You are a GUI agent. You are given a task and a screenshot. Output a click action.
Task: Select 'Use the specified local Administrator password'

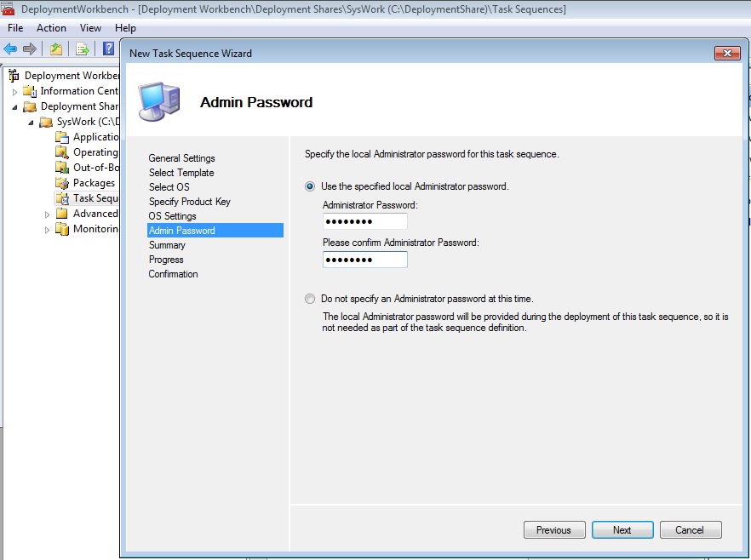pos(310,186)
